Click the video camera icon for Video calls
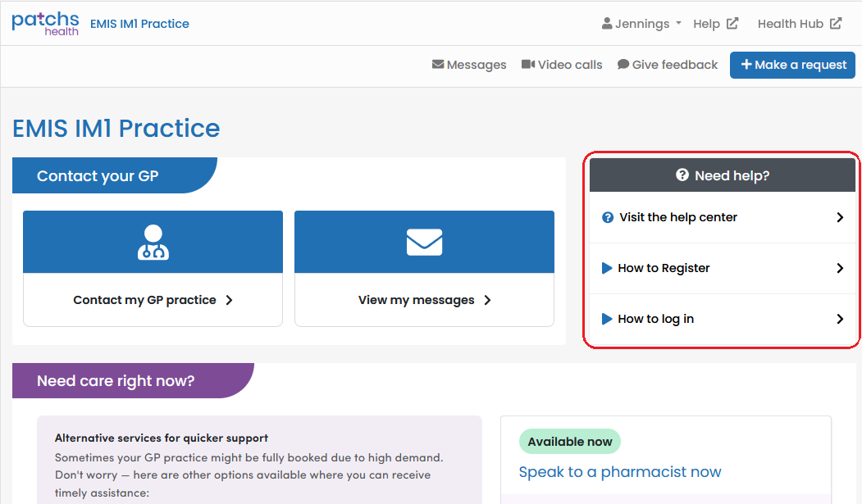Image resolution: width=862 pixels, height=504 pixels. pos(527,64)
